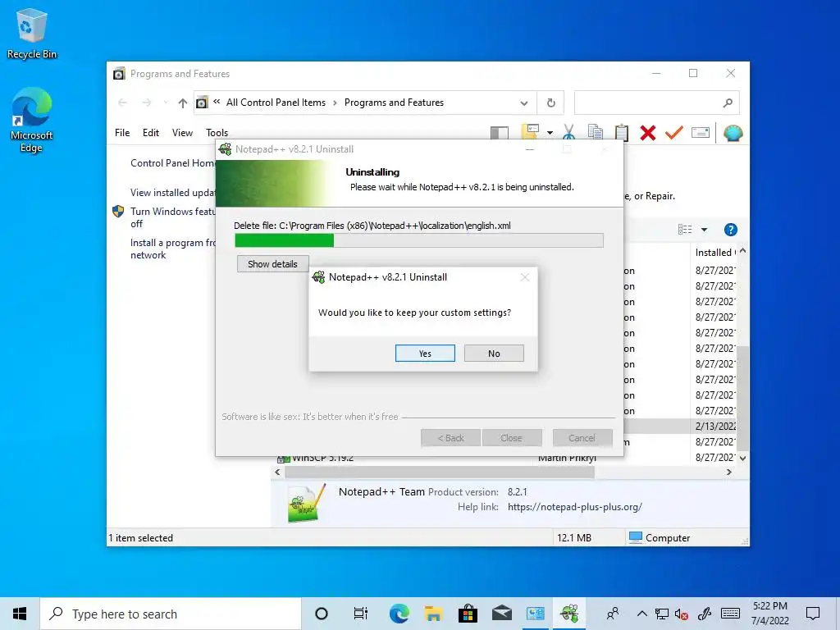Click the taskbar clock showing 5:22 PM
The width and height of the screenshot is (840, 630).
pyautogui.click(x=769, y=614)
